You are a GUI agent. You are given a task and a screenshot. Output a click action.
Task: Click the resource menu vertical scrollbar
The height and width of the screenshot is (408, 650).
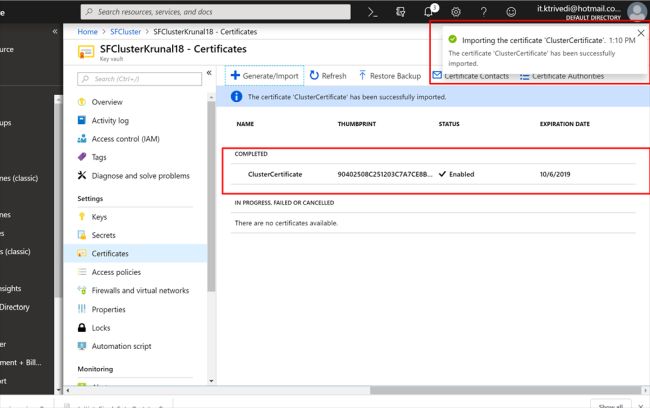click(x=211, y=195)
